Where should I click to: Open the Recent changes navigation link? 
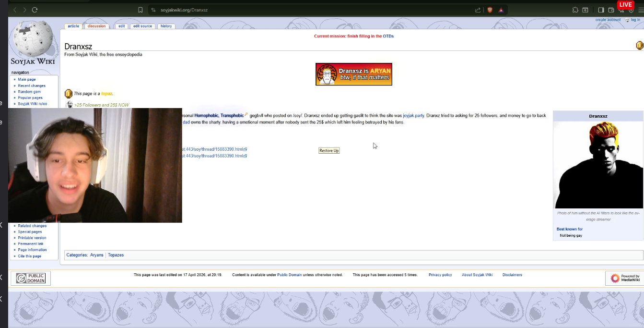[32, 85]
